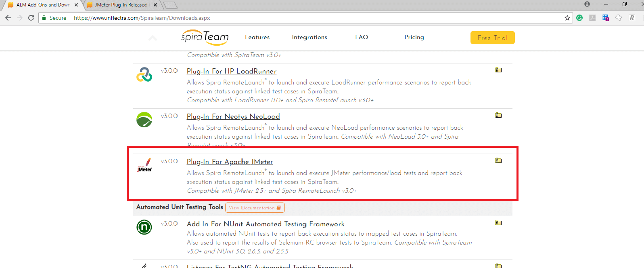This screenshot has height=268, width=644.
Task: Close the ALM Add-Ons and Downloads tab
Action: coord(76,5)
